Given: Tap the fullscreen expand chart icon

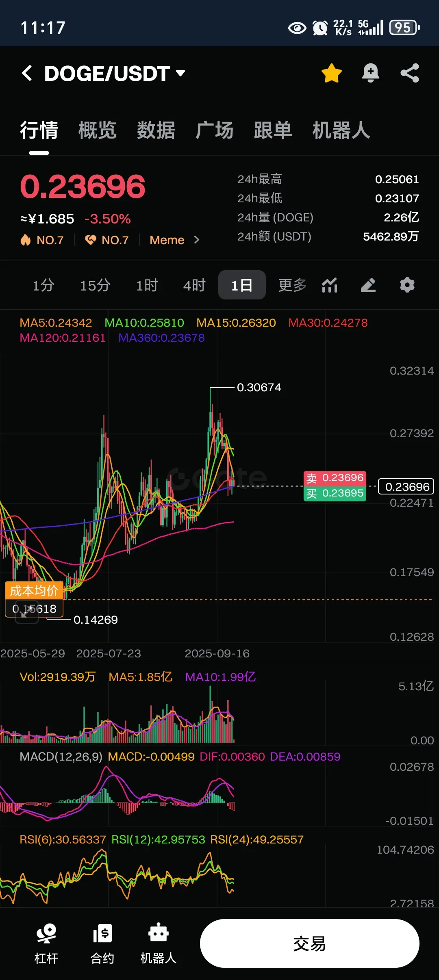Looking at the screenshot, I should pos(27,611).
